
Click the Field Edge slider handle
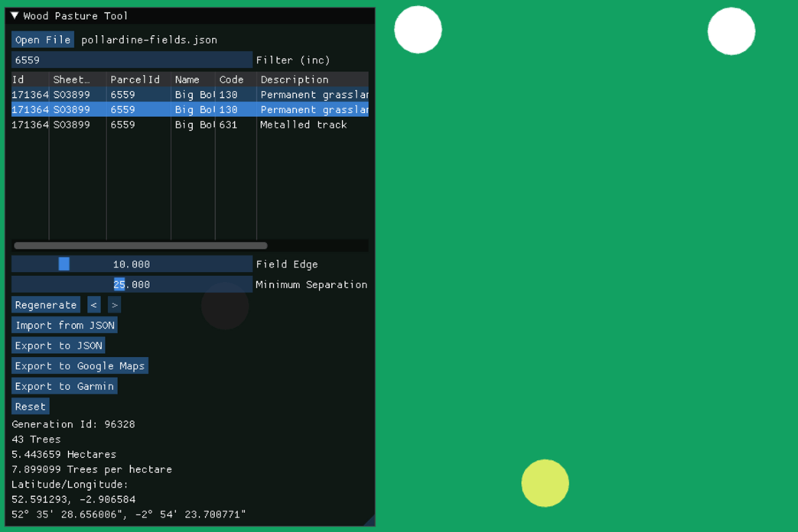tap(64, 264)
